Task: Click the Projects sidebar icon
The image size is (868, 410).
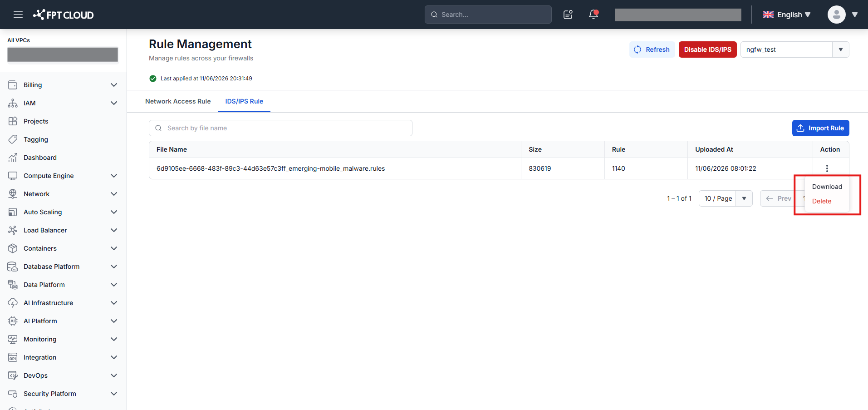Action: coord(13,121)
